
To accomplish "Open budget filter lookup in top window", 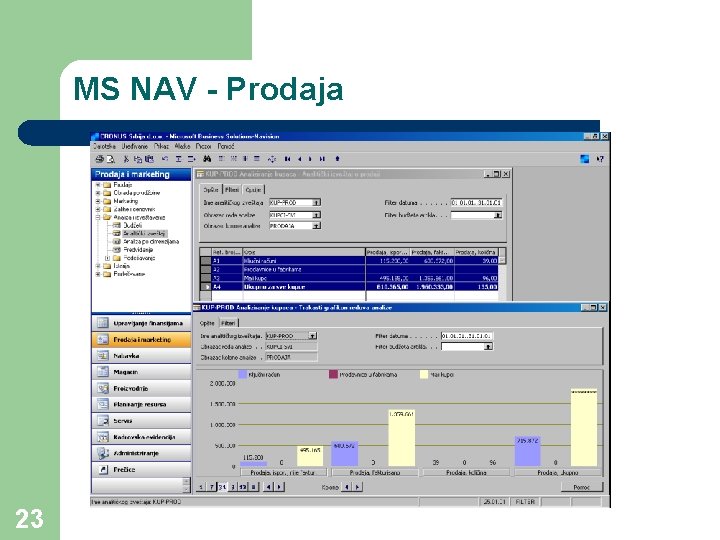I will tap(498, 215).
